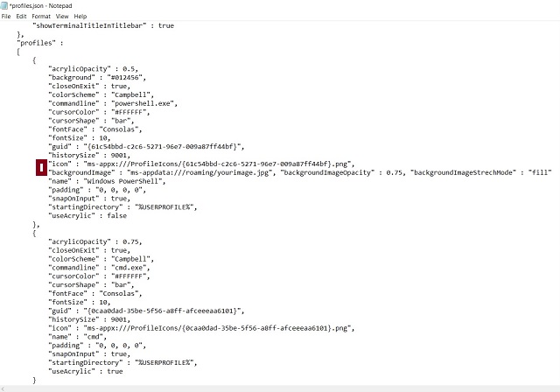The height and width of the screenshot is (392, 560).
Task: Open the File menu
Action: click(x=6, y=16)
